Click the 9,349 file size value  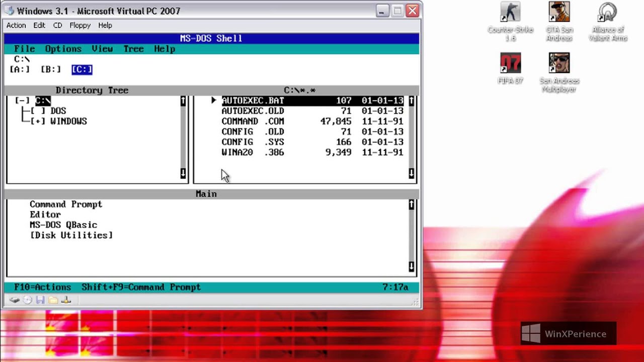click(x=338, y=152)
